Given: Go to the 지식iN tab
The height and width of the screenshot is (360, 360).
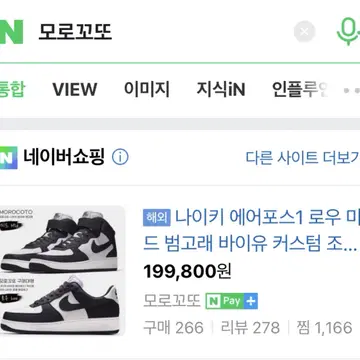Looking at the screenshot, I should pos(221,89).
